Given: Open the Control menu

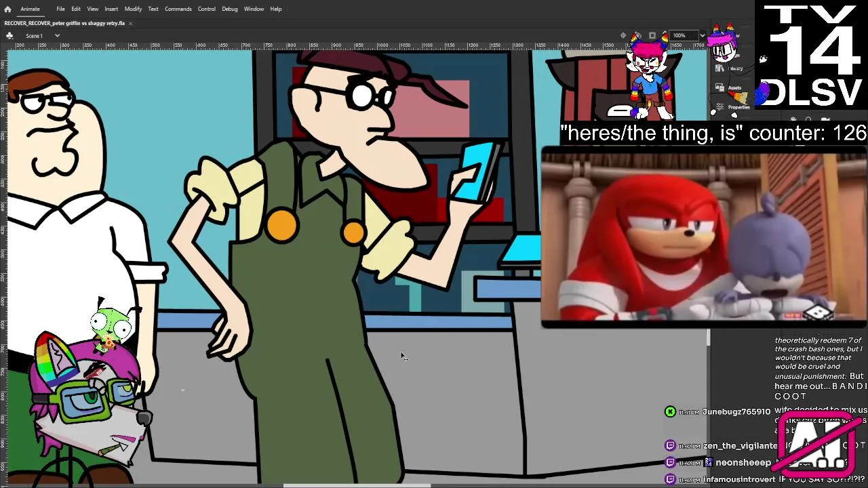Looking at the screenshot, I should (x=207, y=9).
